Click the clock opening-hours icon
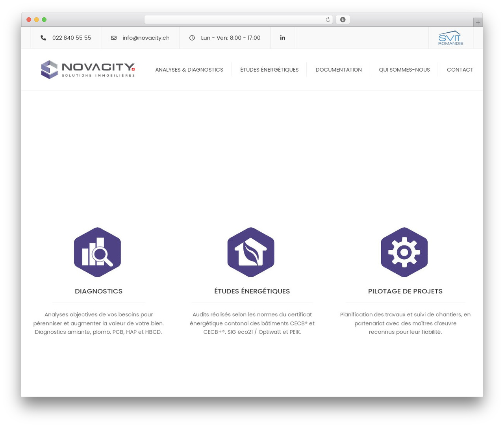Viewport: 504px width, 427px height. click(192, 38)
